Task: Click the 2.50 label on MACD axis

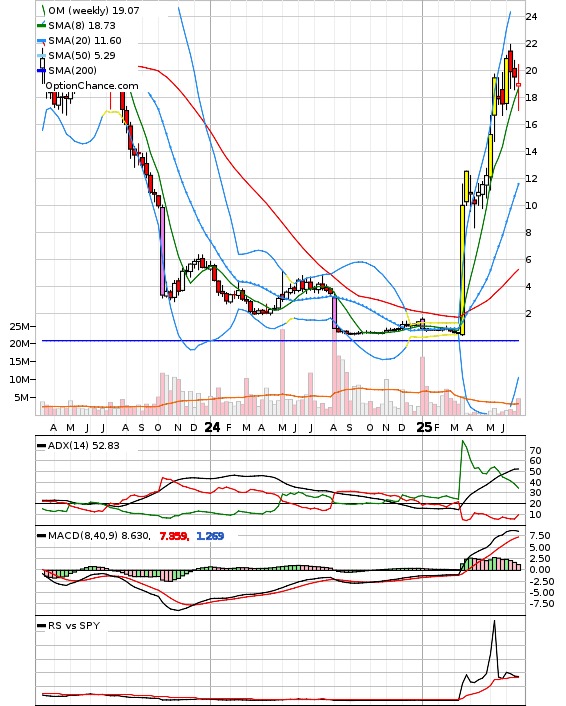Action: pyautogui.click(x=540, y=559)
